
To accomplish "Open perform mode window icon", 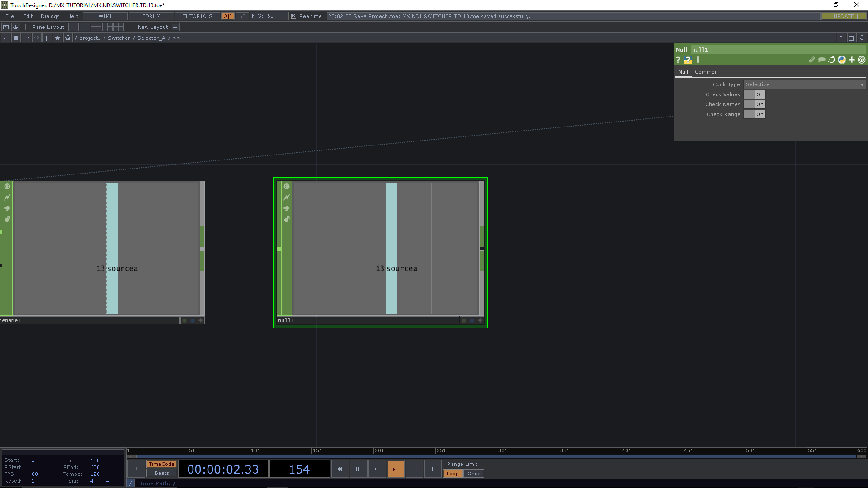I will click(x=6, y=27).
